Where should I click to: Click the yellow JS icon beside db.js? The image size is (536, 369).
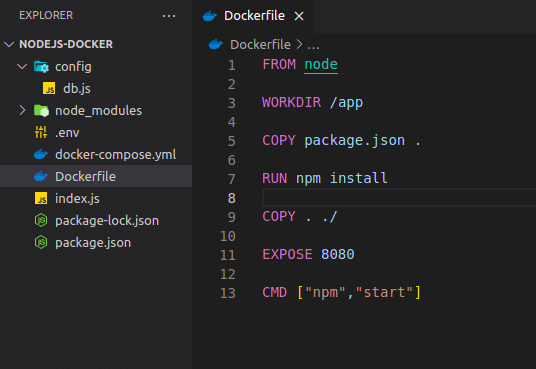49,89
